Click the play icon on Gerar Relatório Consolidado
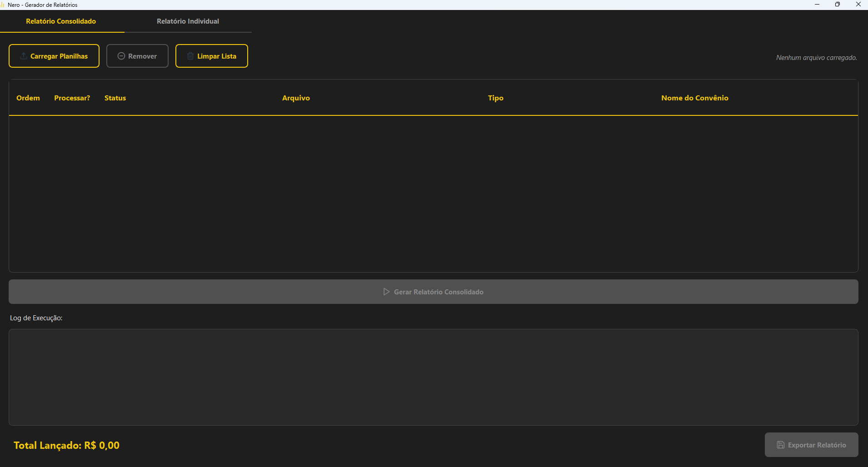 386,292
